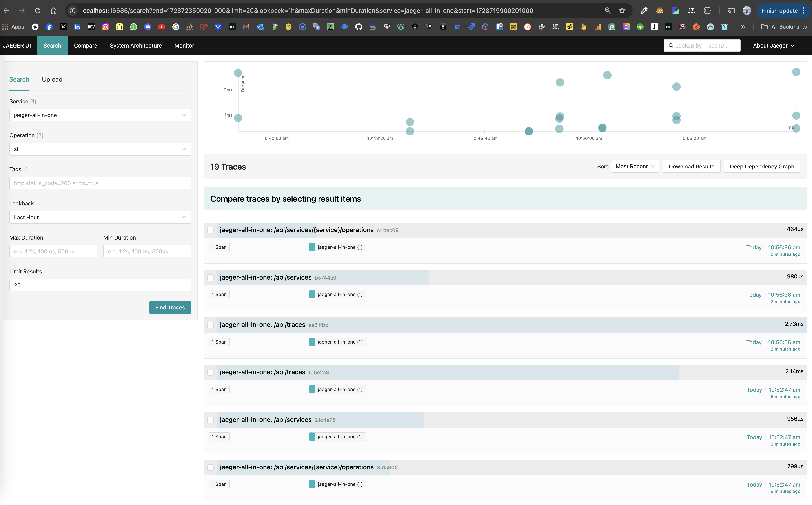The height and width of the screenshot is (505, 812).
Task: Open the All Bookmarks folder
Action: (784, 27)
